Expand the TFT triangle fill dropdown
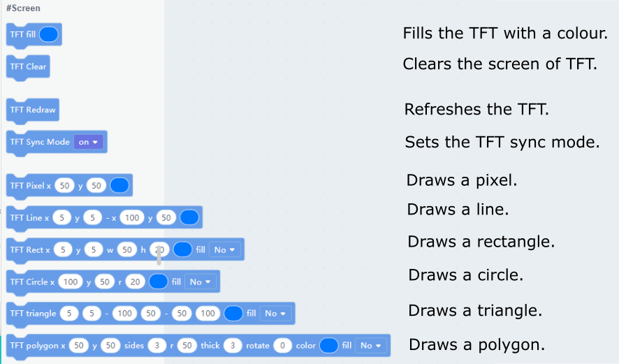This screenshot has height=364, width=619. tap(275, 314)
